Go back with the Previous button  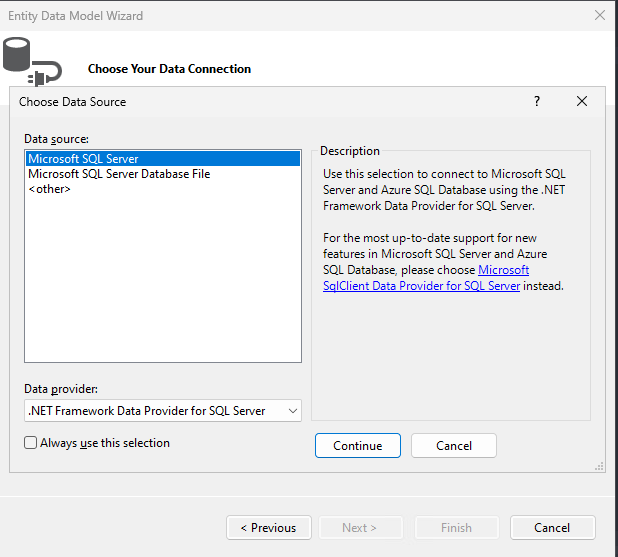pos(269,527)
